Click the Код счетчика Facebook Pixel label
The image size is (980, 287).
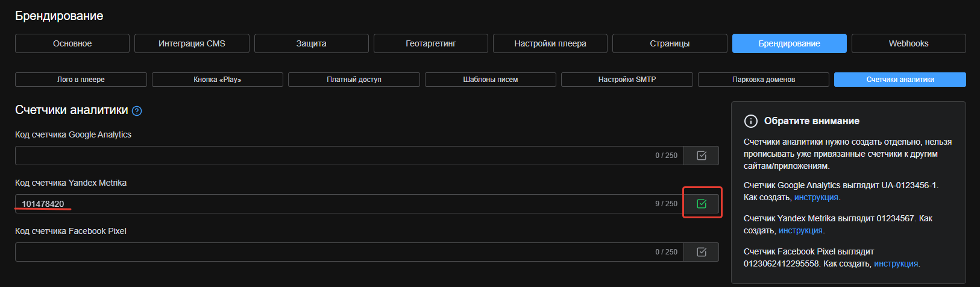pos(71,231)
